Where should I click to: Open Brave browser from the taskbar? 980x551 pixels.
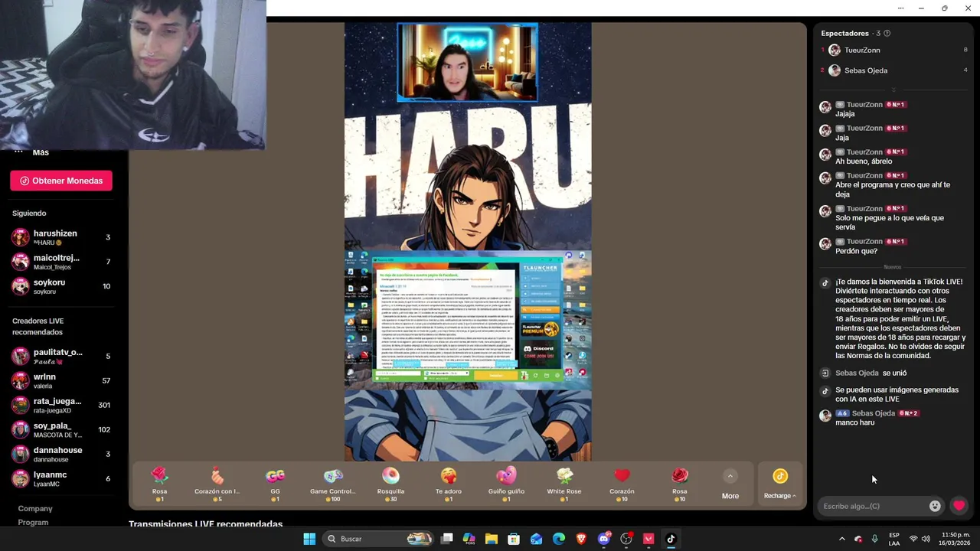point(581,539)
